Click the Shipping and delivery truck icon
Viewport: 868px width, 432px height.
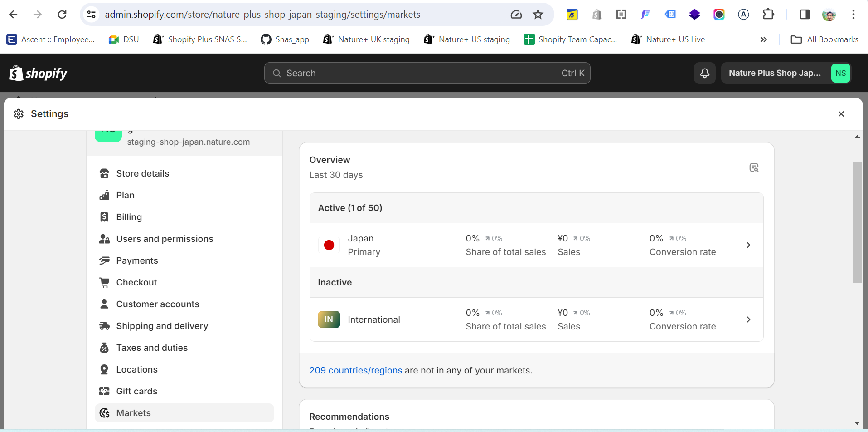[x=104, y=326]
